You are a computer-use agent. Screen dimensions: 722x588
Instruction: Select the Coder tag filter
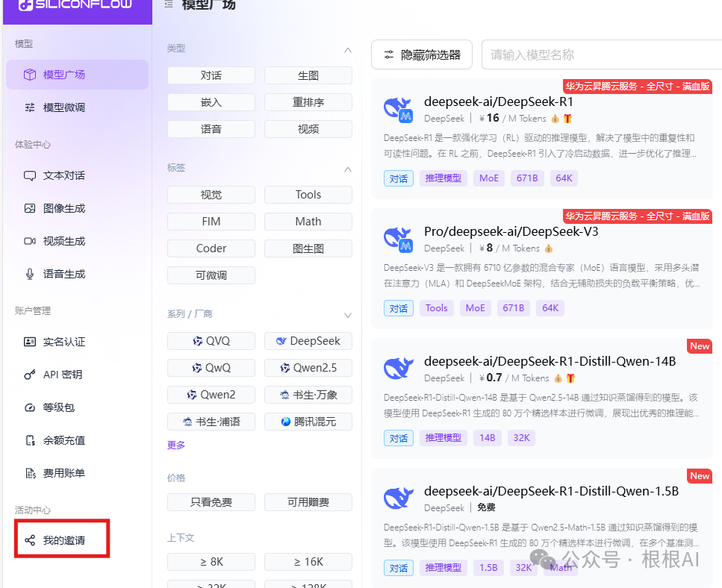pos(211,248)
